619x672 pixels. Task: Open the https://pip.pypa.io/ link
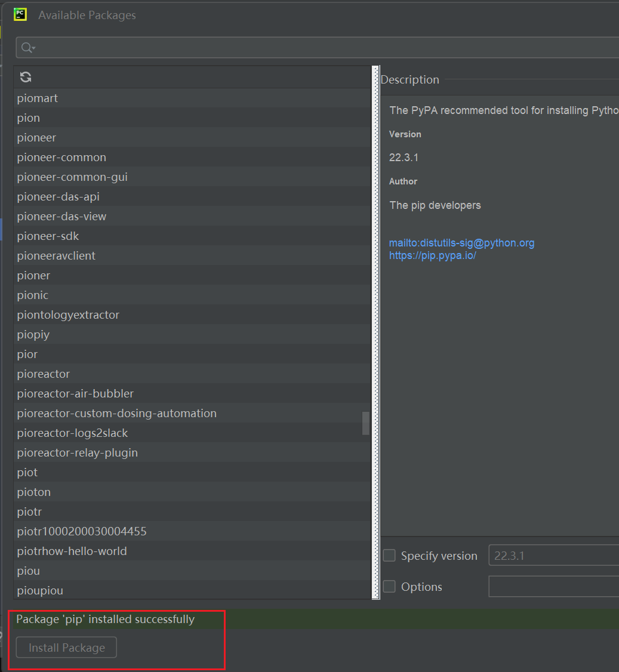tap(432, 255)
